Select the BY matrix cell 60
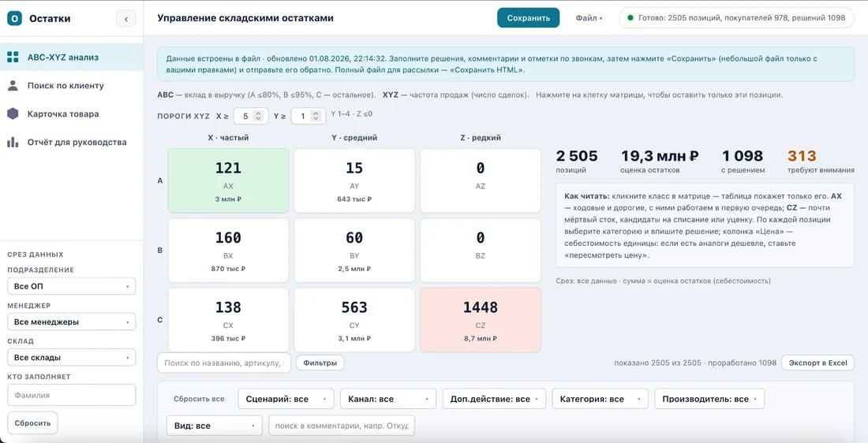 coord(354,250)
